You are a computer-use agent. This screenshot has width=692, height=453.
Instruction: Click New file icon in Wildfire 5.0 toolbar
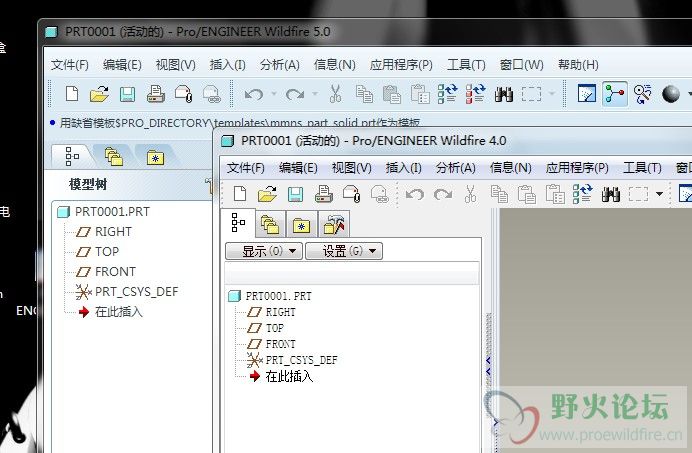[72, 94]
